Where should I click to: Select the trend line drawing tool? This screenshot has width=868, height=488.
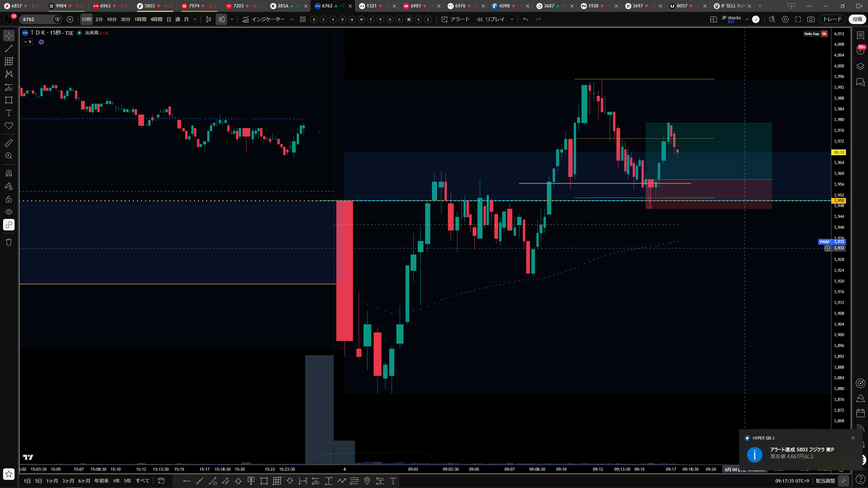pyautogui.click(x=9, y=48)
